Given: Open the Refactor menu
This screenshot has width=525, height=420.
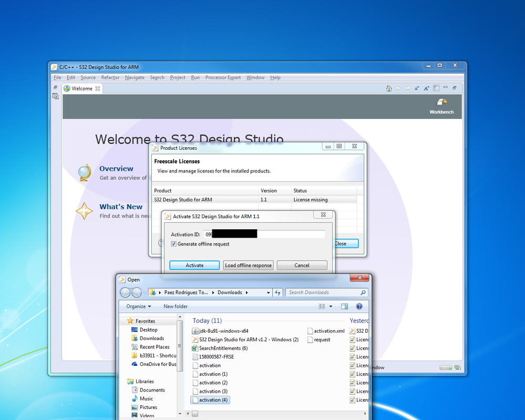Looking at the screenshot, I should [110, 78].
